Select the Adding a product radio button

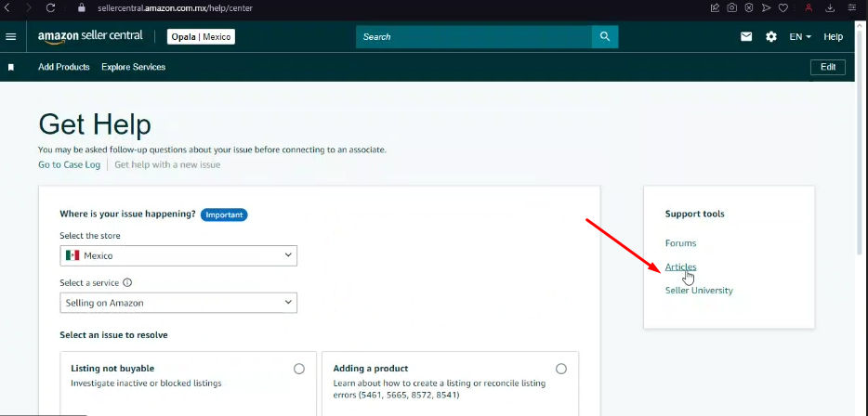(561, 369)
